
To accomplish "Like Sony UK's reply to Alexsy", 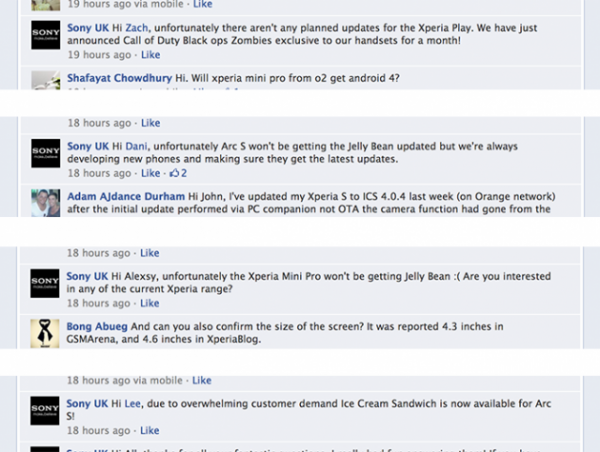I will pos(150,303).
